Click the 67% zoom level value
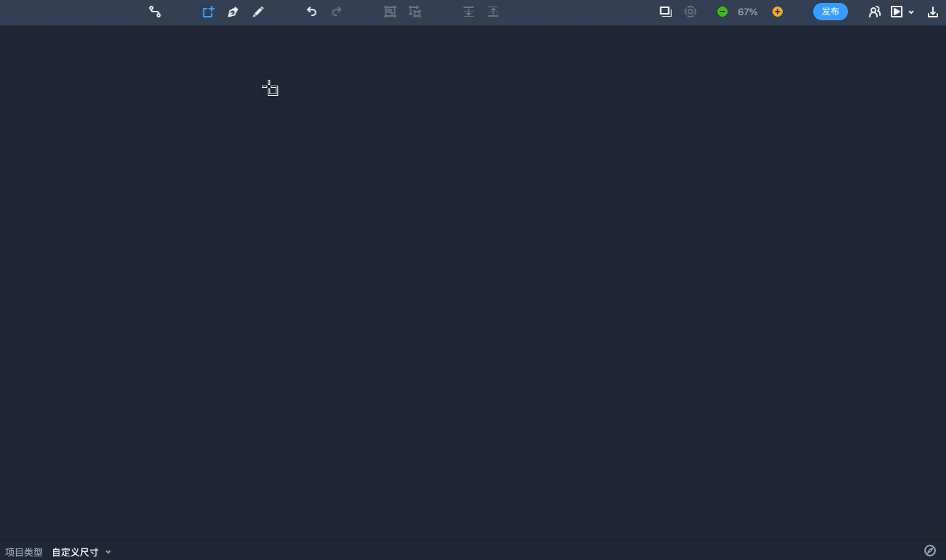The image size is (946, 560). coord(747,12)
